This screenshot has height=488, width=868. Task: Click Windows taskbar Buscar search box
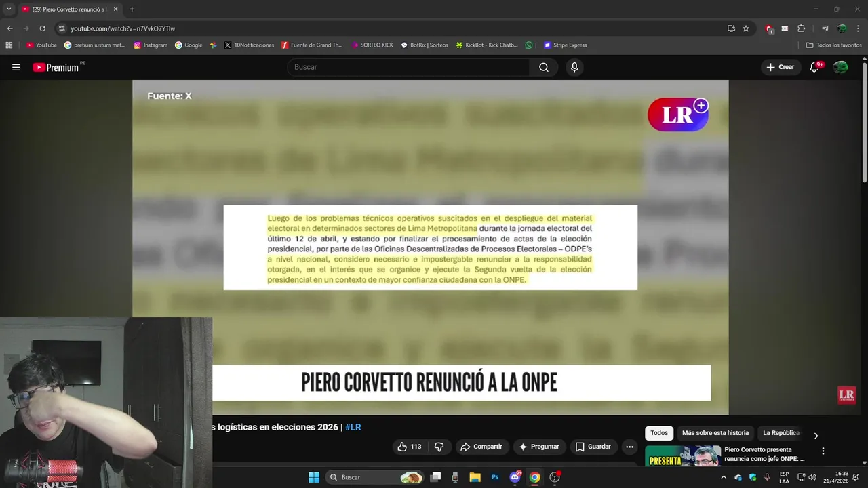pos(375,477)
